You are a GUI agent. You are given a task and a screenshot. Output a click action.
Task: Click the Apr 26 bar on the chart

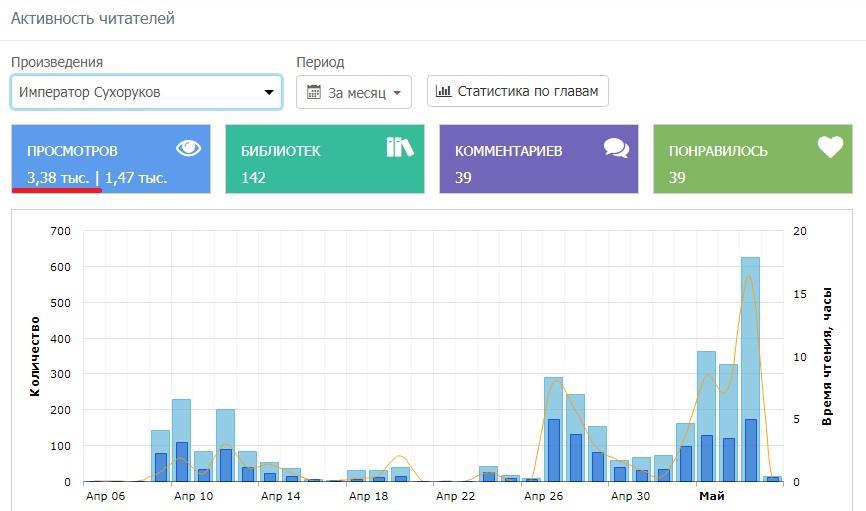click(x=553, y=430)
